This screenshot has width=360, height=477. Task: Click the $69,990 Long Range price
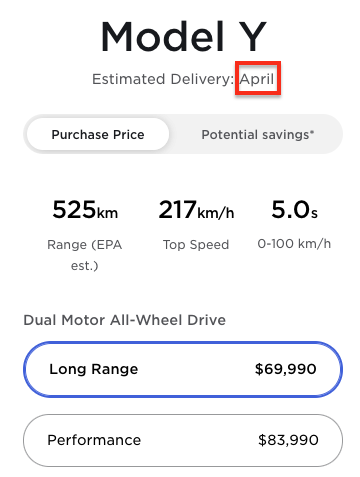(285, 369)
